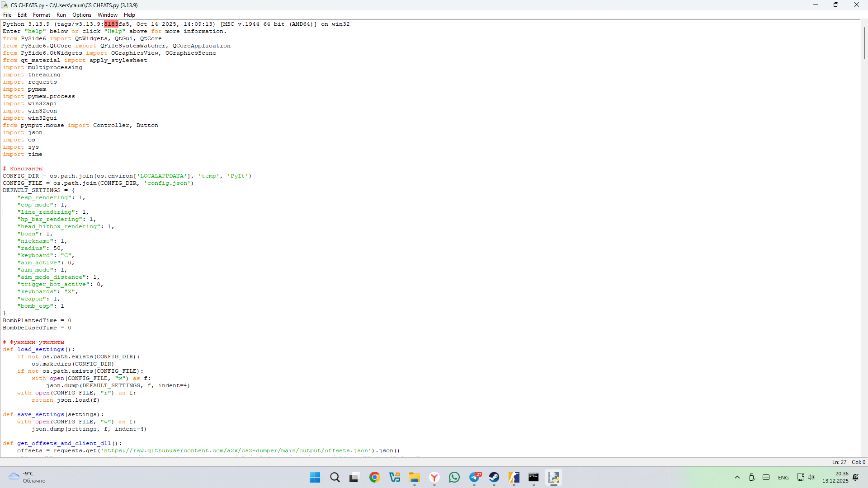Open the Window menu
Image resolution: width=868 pixels, height=488 pixels.
click(x=107, y=15)
